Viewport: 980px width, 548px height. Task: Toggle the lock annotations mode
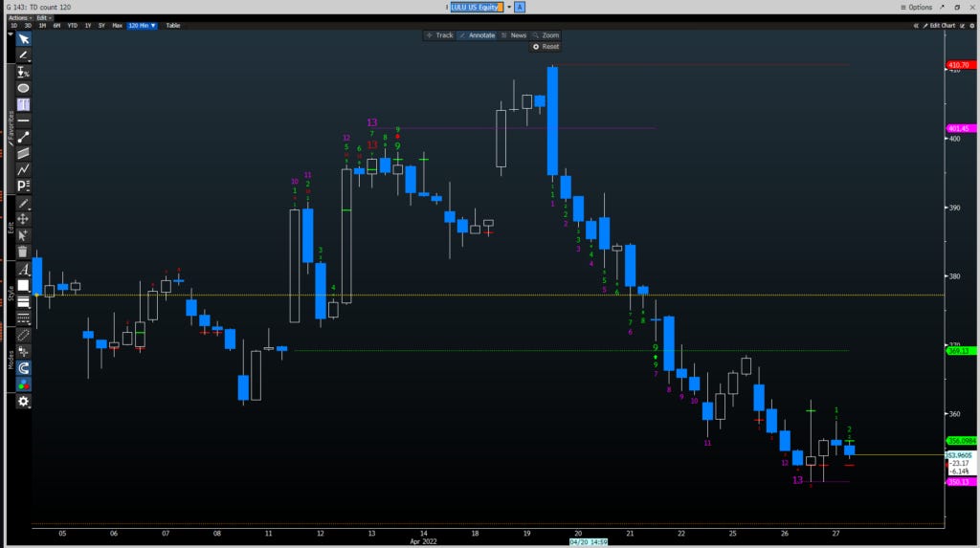click(23, 352)
